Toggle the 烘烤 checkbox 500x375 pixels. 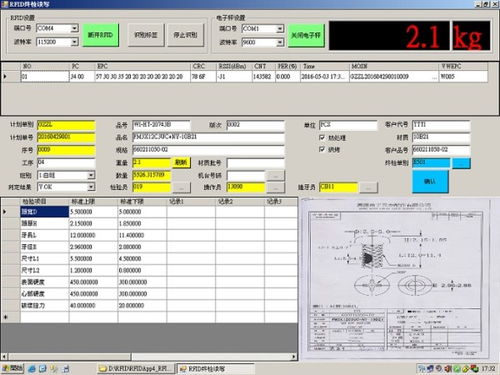click(x=322, y=149)
